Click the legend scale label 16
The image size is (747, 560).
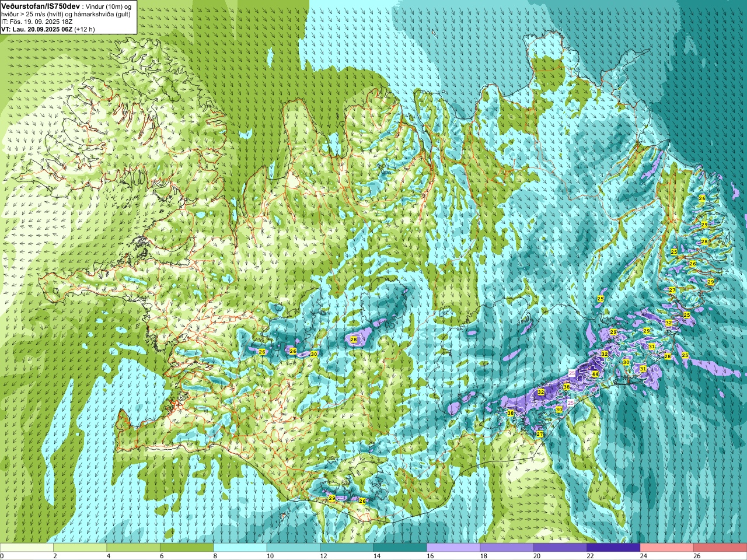tap(430, 556)
